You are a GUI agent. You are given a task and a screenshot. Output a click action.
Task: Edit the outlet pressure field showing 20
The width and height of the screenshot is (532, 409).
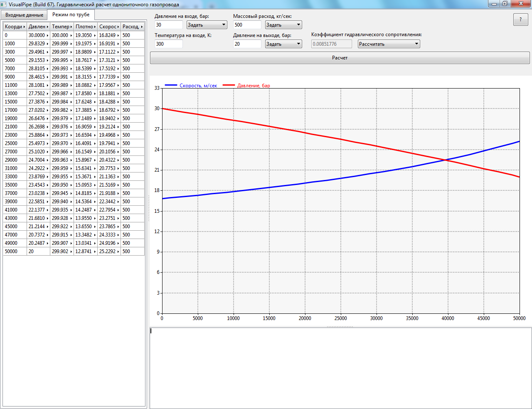click(247, 44)
